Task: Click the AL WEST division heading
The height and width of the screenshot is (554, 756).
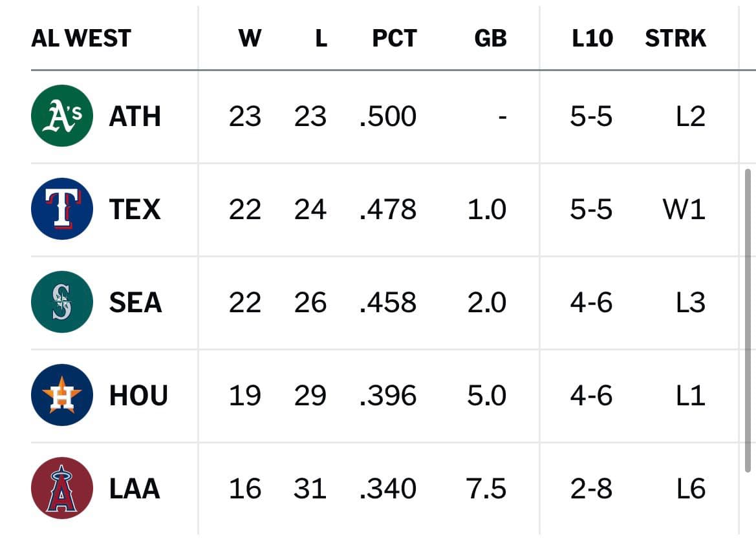Action: click(x=81, y=38)
